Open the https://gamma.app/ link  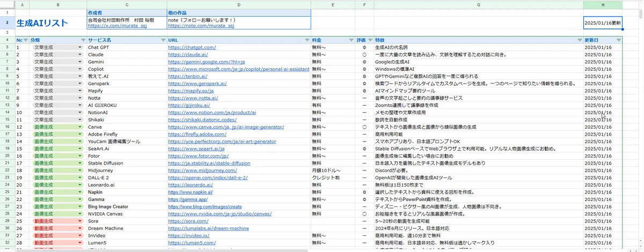tap(188, 199)
